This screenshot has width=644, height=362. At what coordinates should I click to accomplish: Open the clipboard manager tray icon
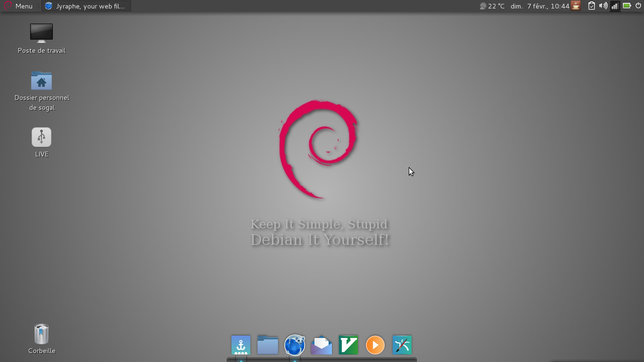point(591,6)
